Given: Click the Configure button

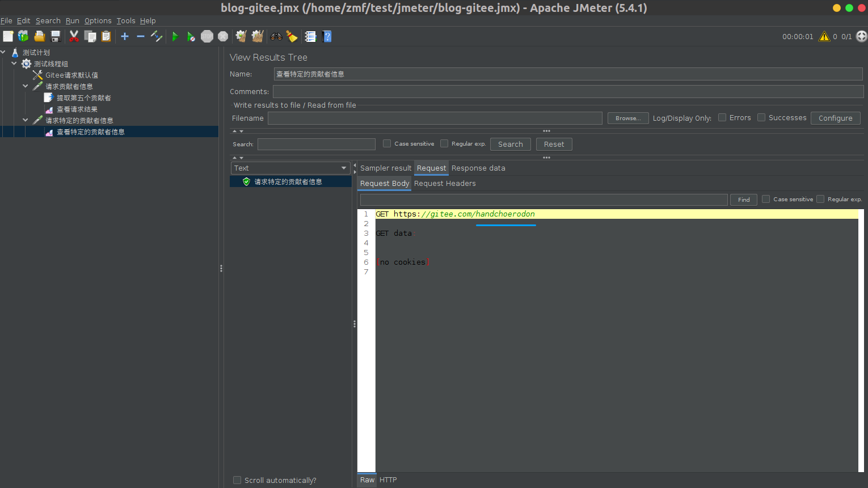Looking at the screenshot, I should point(836,118).
